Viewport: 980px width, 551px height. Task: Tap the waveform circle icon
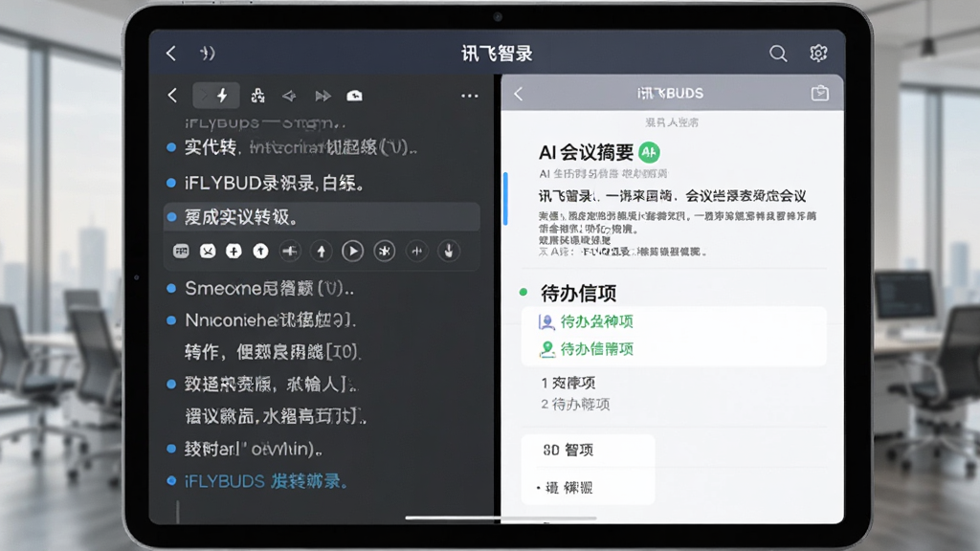(x=417, y=252)
